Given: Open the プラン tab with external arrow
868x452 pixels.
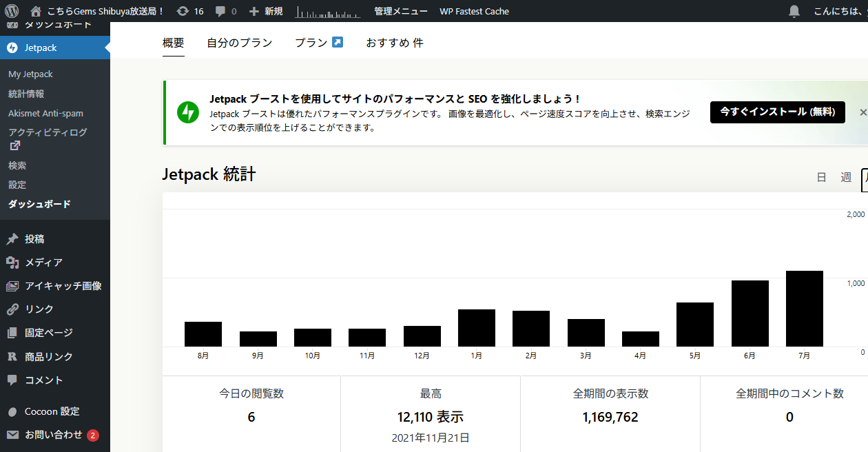Looking at the screenshot, I should [319, 43].
